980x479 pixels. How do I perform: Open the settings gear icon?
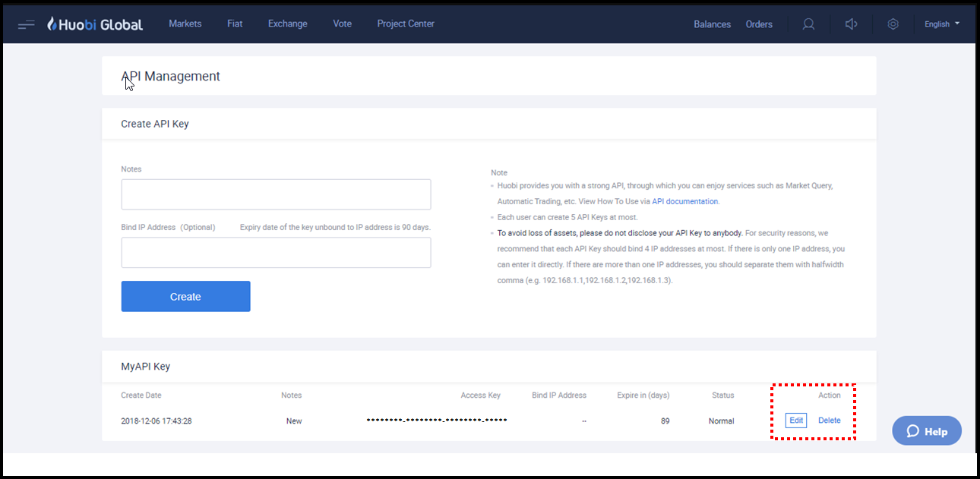pyautogui.click(x=893, y=24)
